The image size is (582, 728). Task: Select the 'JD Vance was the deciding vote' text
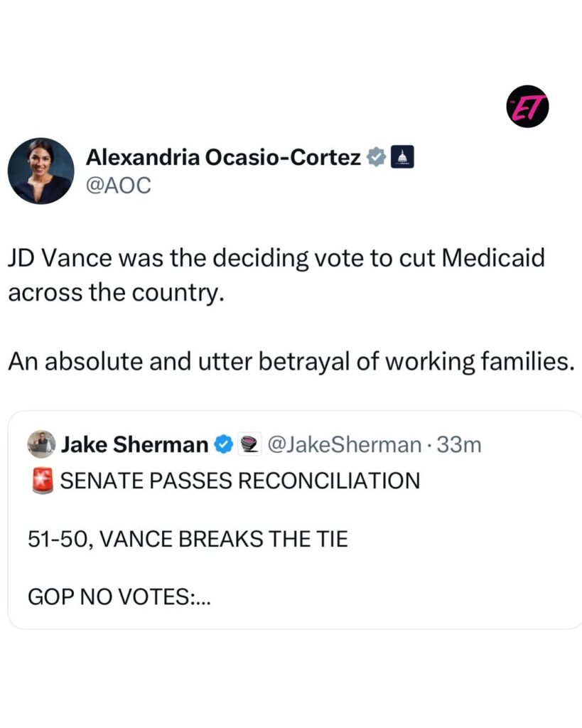coord(156,257)
